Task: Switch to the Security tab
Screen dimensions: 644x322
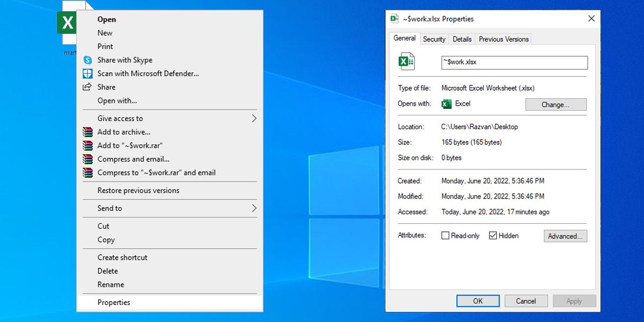Action: [434, 39]
